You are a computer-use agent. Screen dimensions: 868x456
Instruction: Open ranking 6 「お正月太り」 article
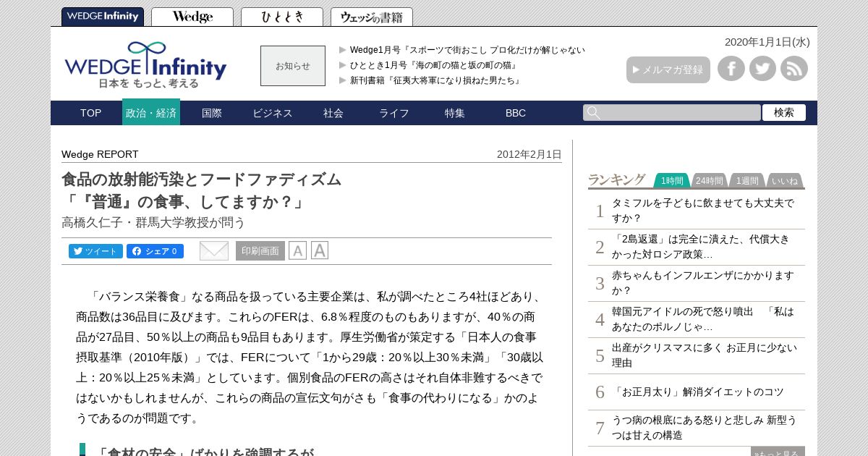(697, 392)
